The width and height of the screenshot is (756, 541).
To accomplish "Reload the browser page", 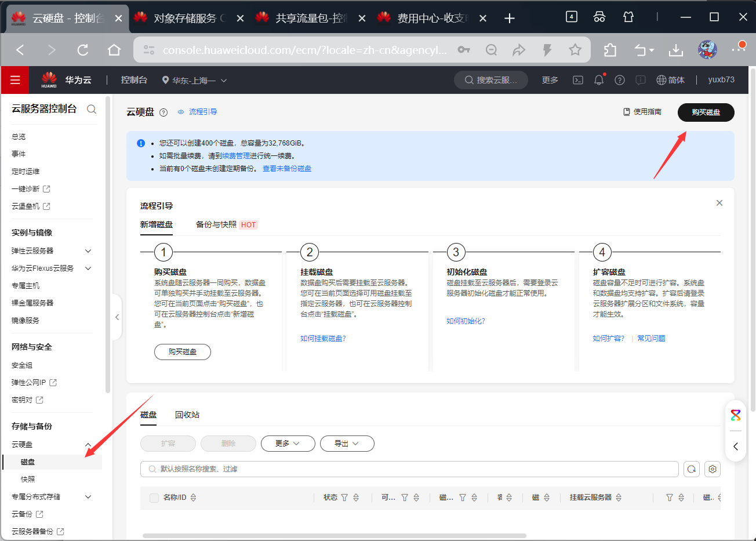I will pyautogui.click(x=83, y=50).
